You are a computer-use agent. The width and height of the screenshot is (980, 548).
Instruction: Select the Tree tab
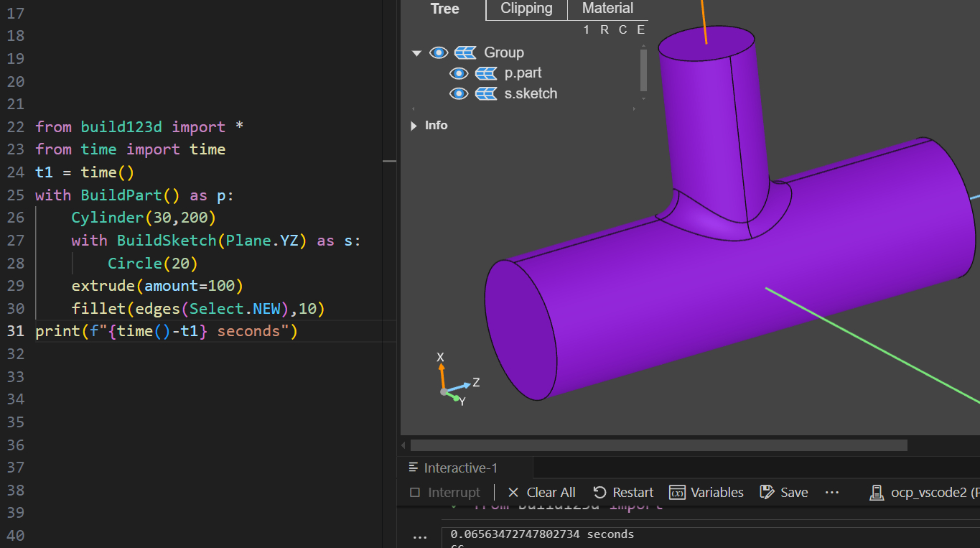[444, 9]
